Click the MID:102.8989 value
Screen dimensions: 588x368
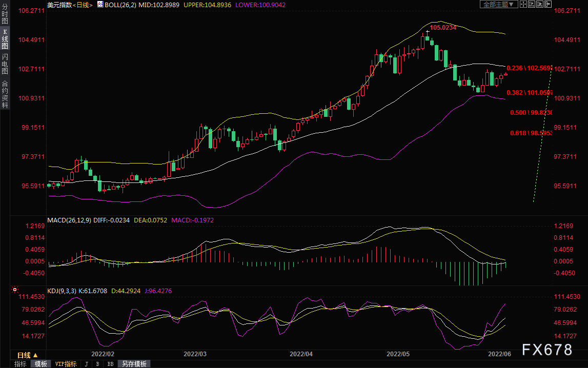[x=158, y=5]
